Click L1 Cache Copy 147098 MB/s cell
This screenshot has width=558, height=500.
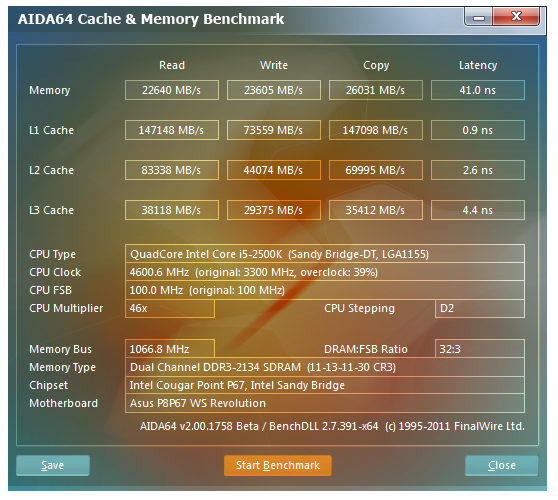[376, 130]
